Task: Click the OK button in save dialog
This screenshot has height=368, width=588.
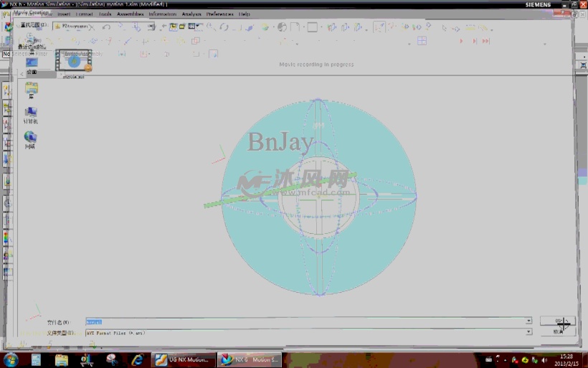Action: pos(559,321)
